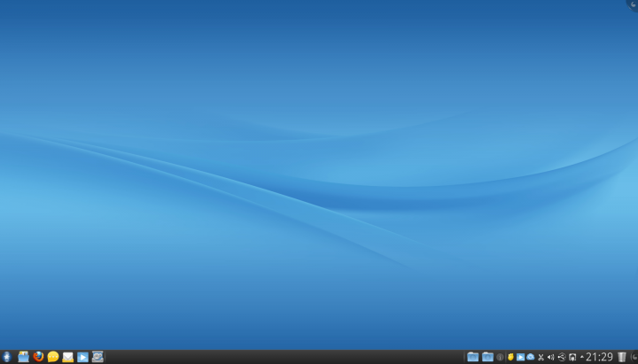Open the yellow chat bubble messenger
638x364 pixels.
click(x=53, y=357)
